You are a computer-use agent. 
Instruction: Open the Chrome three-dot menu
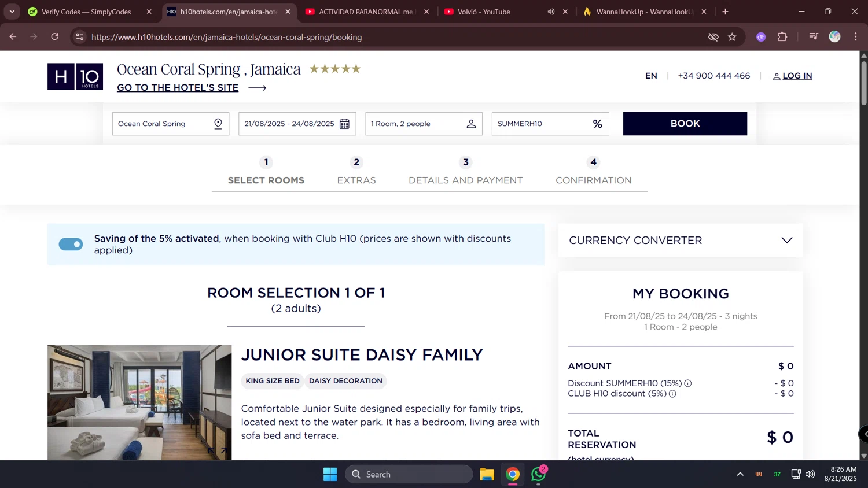click(855, 37)
